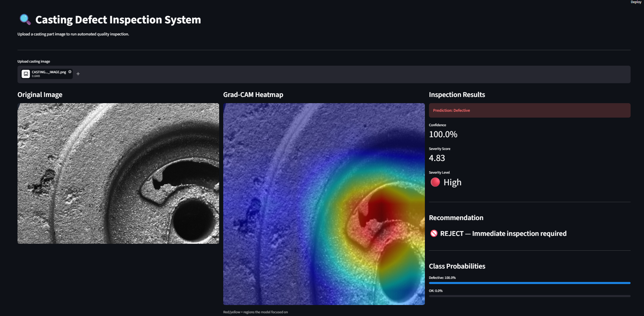Image resolution: width=644 pixels, height=316 pixels.
Task: Click the 'Red/yellow = regions the model focused on' caption
Action: (x=256, y=312)
